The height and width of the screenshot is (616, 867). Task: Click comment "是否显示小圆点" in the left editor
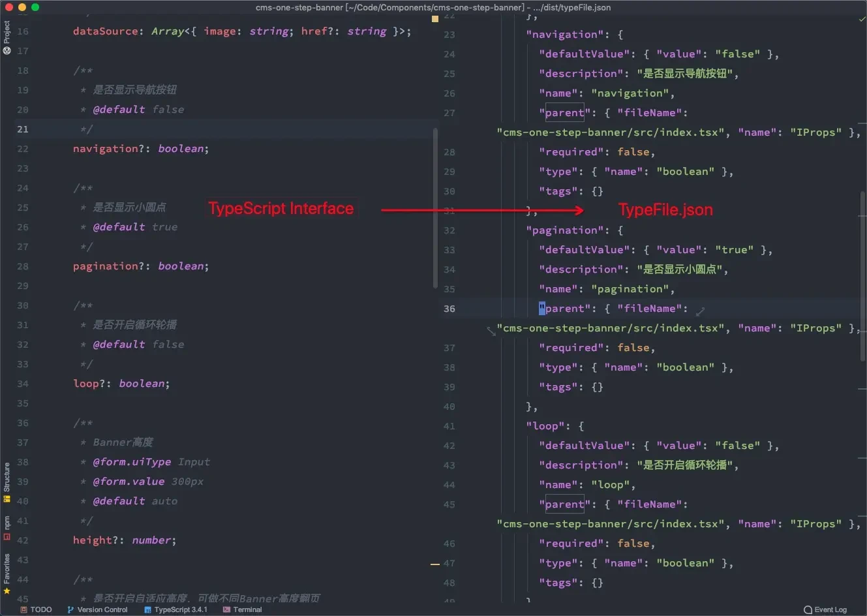(129, 208)
